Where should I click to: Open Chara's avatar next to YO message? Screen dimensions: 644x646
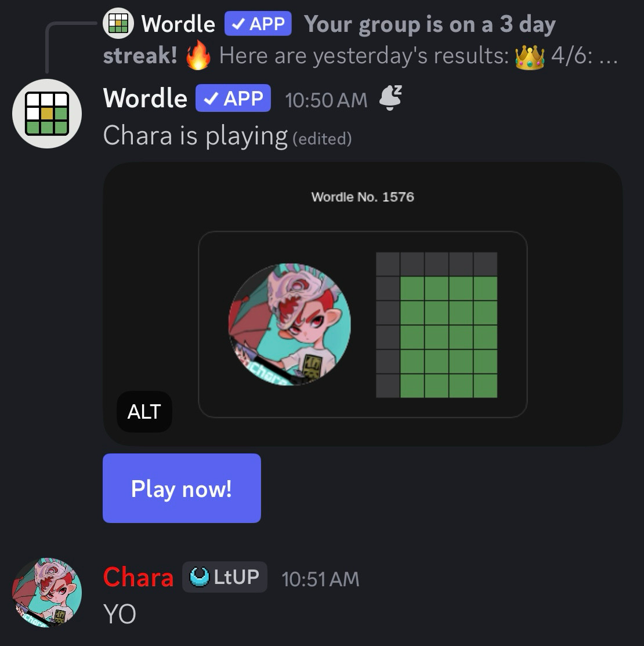click(47, 592)
